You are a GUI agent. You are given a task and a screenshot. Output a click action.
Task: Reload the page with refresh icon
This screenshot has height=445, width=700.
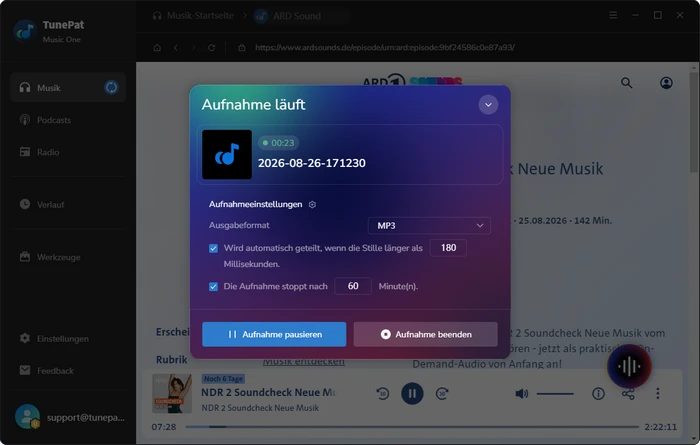pos(212,47)
